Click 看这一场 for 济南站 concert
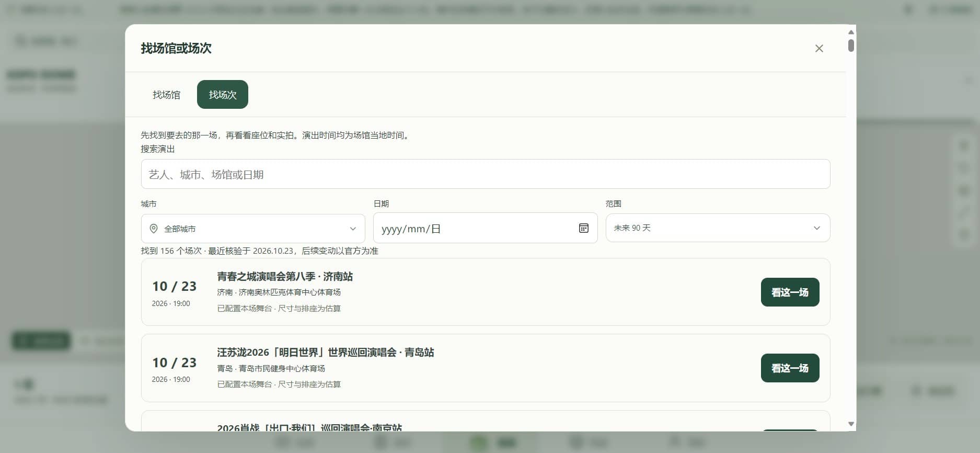Image resolution: width=980 pixels, height=453 pixels. point(790,292)
